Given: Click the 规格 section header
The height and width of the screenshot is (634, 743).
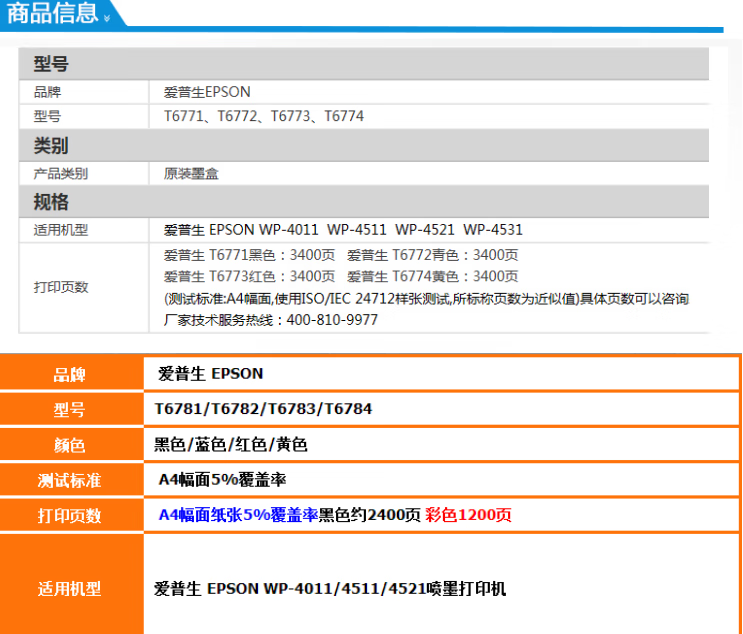Looking at the screenshot, I should pos(363,201).
